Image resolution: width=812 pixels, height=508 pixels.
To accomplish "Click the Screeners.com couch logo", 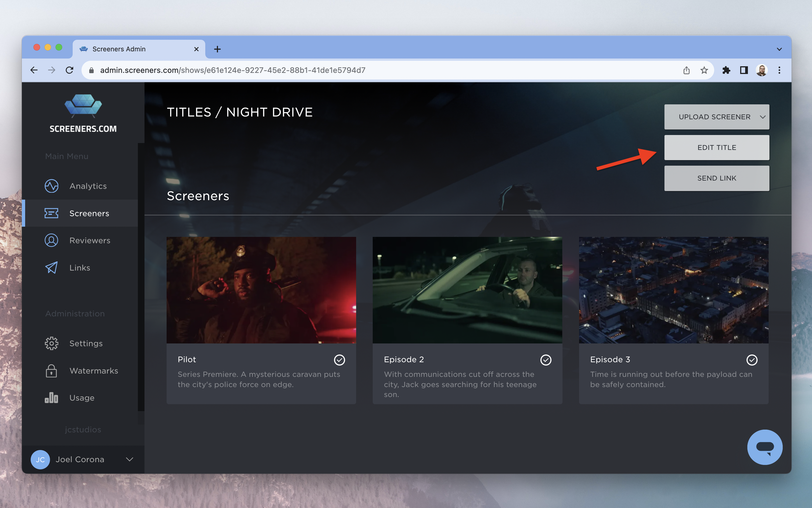I will click(x=83, y=106).
